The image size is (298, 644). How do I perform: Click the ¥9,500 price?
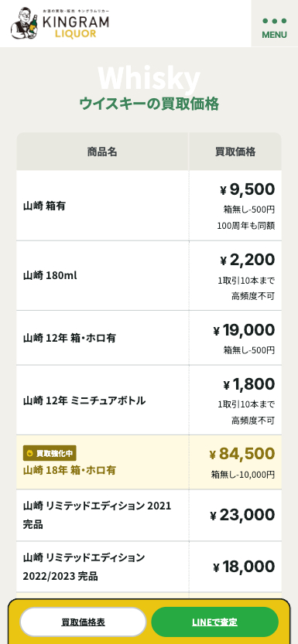(x=247, y=189)
